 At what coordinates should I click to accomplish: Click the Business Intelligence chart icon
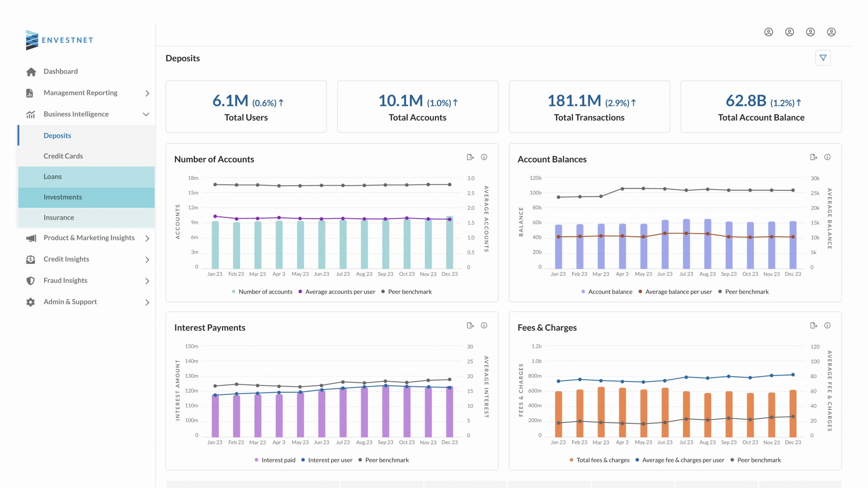31,114
